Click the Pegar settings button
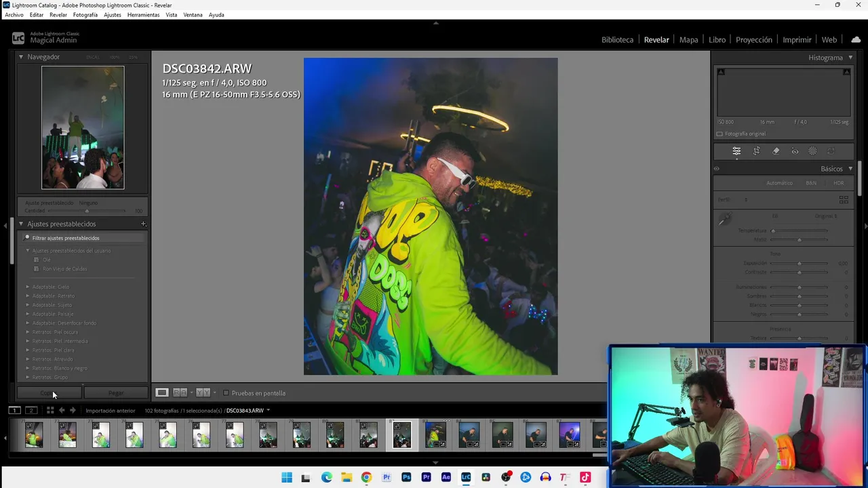This screenshot has height=488, width=868. coord(116,392)
